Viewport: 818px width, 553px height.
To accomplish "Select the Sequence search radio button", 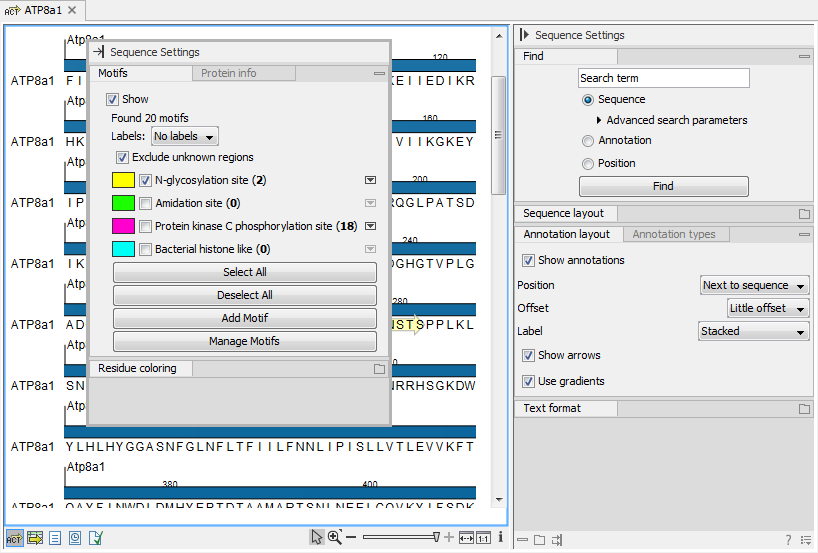I will click(x=588, y=100).
